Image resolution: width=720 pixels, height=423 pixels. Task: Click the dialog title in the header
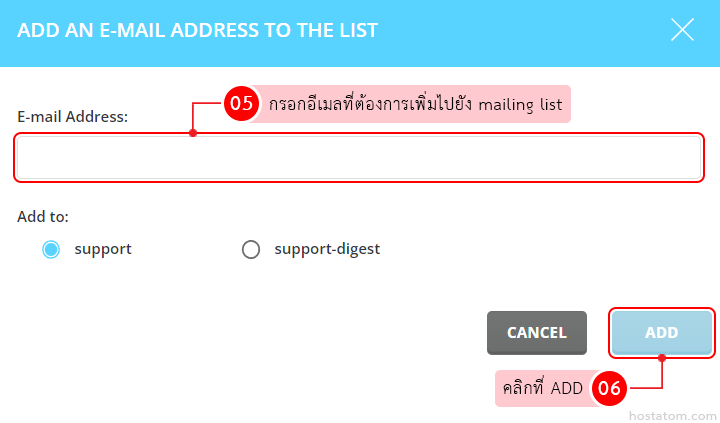click(x=198, y=30)
